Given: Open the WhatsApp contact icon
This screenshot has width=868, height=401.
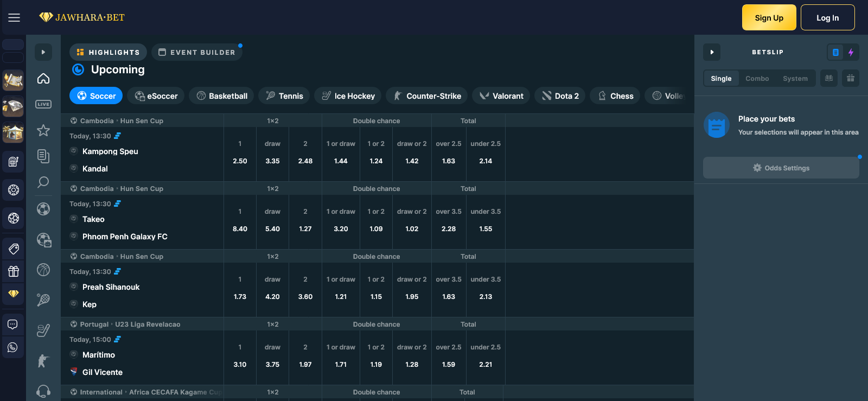Looking at the screenshot, I should click(x=13, y=347).
